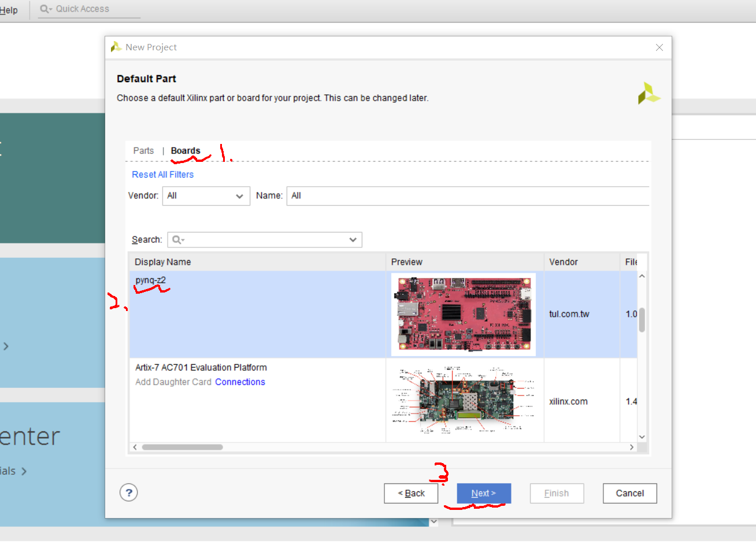756x555 pixels.
Task: Click the Next button
Action: tap(483, 493)
